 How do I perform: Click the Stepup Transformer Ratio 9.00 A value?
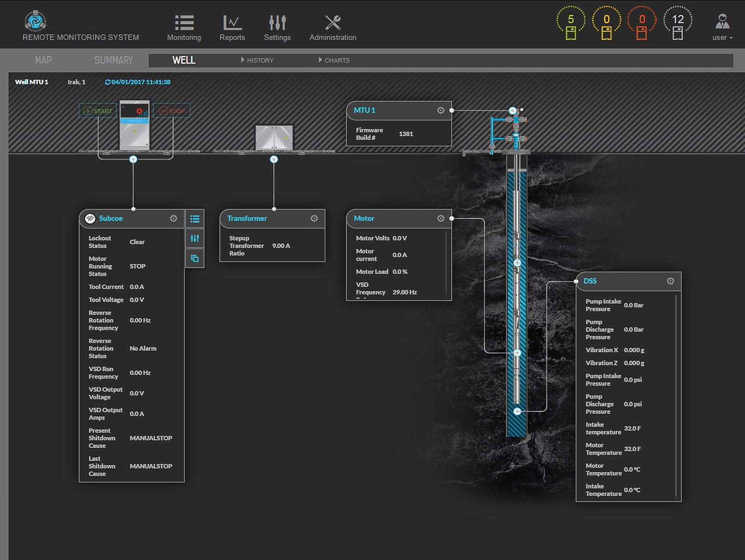(281, 246)
